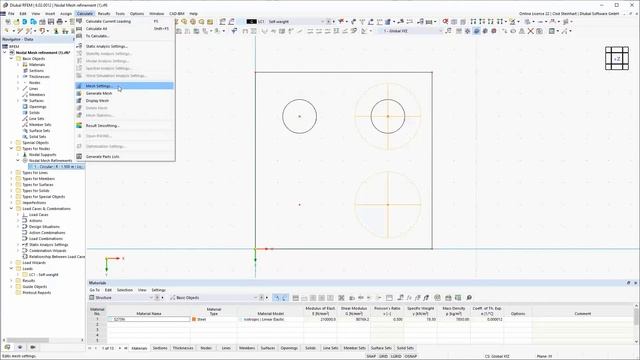Open Settings menu in Materials panel
640x360 pixels.
[x=159, y=290]
